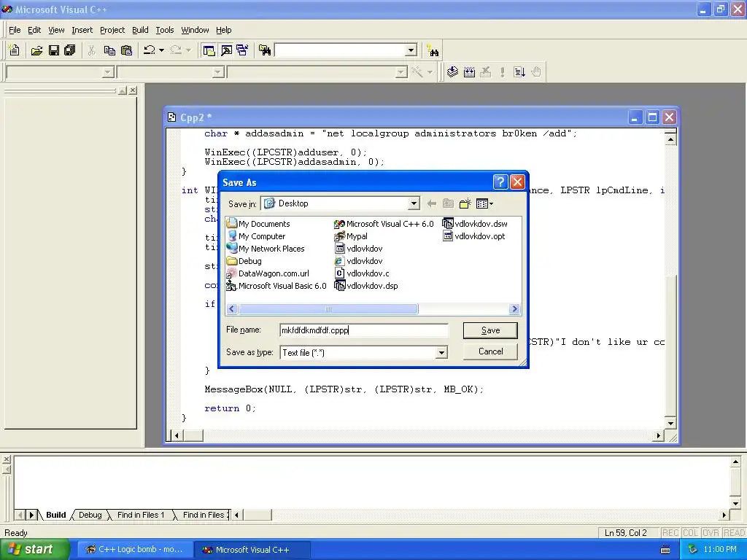The width and height of the screenshot is (747, 560).
Task: Click the Save As help question-mark button
Action: pyautogui.click(x=500, y=182)
